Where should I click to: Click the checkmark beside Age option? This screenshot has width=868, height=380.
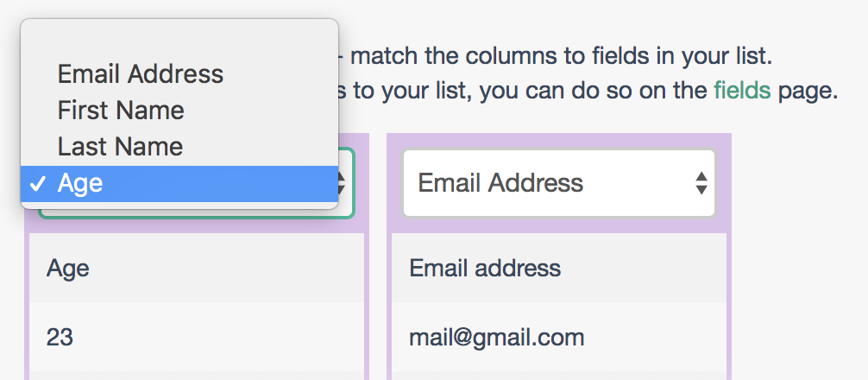pos(36,183)
